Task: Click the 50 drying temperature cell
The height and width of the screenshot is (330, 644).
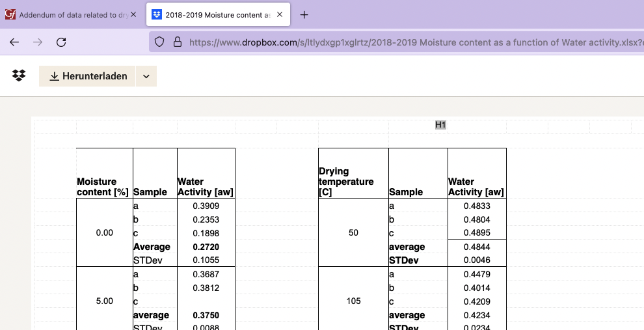Action: (x=353, y=232)
